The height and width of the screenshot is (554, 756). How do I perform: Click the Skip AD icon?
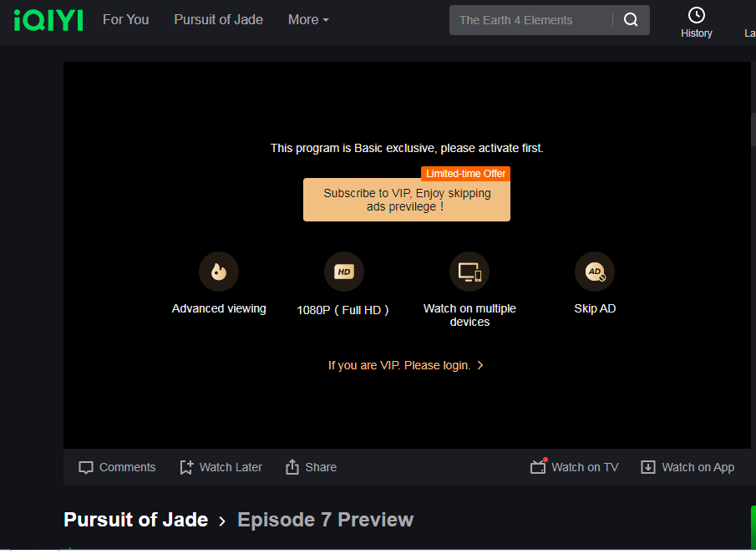coord(595,272)
